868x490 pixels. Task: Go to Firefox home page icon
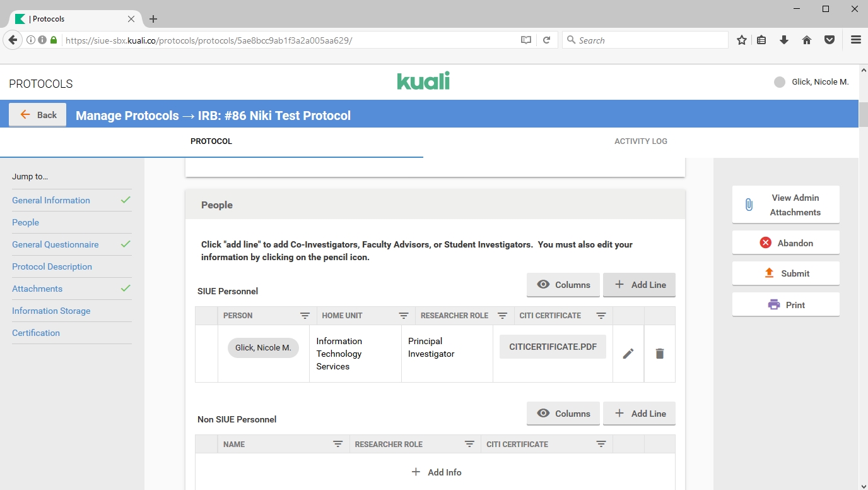(806, 40)
